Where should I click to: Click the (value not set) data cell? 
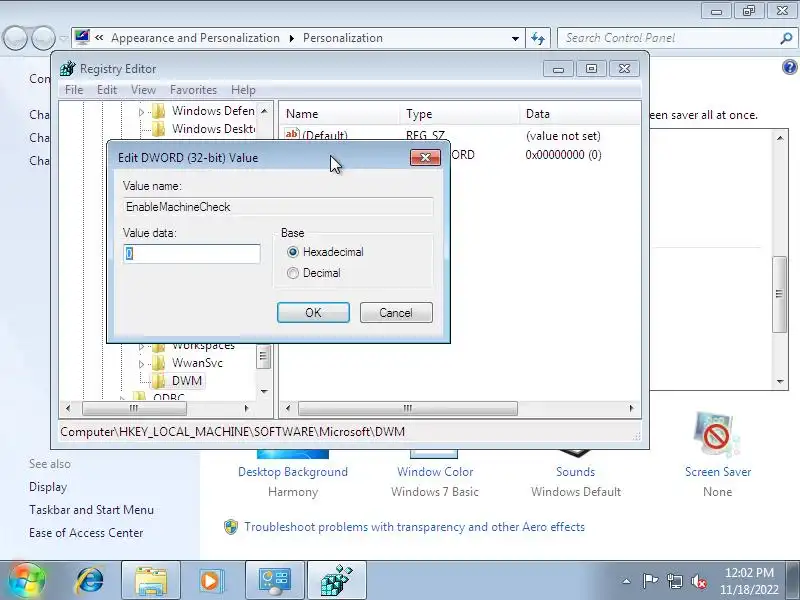563,136
